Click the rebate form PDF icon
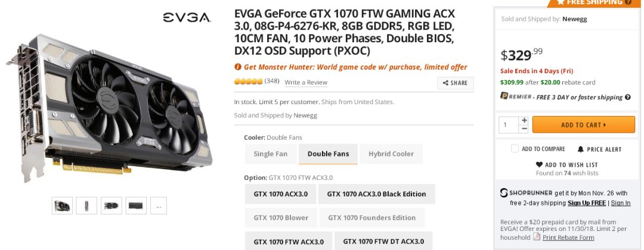 537,237
